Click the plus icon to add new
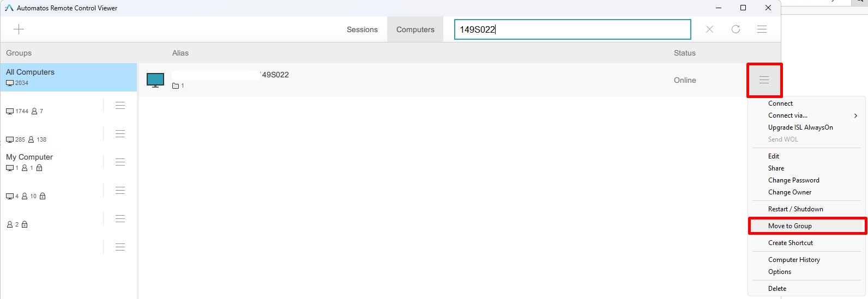 coord(19,29)
